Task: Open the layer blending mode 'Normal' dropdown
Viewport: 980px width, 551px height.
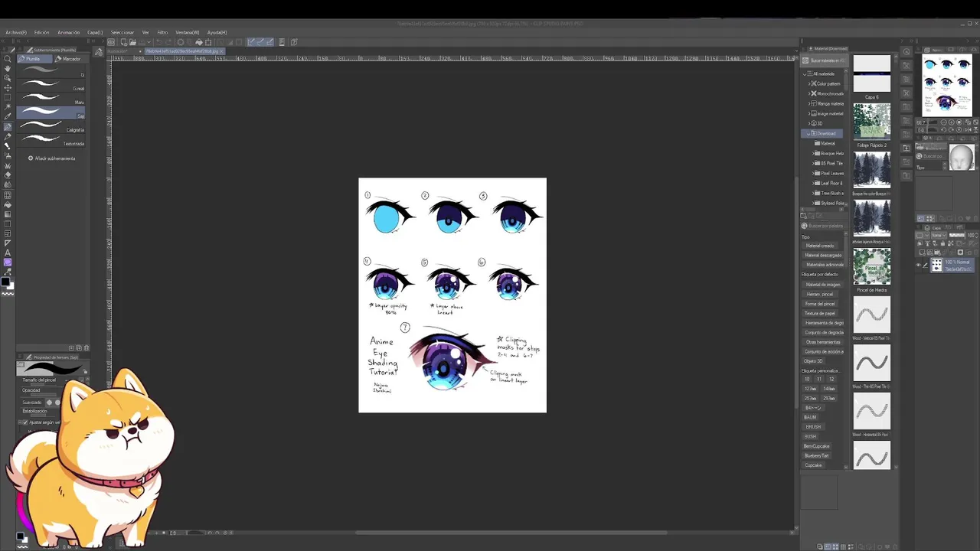Action: (x=939, y=235)
